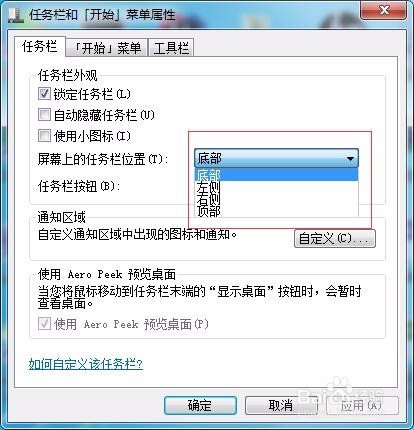Screen dimensions: 414x430
Task: Open the 工具栏 tab
Action: pos(171,48)
